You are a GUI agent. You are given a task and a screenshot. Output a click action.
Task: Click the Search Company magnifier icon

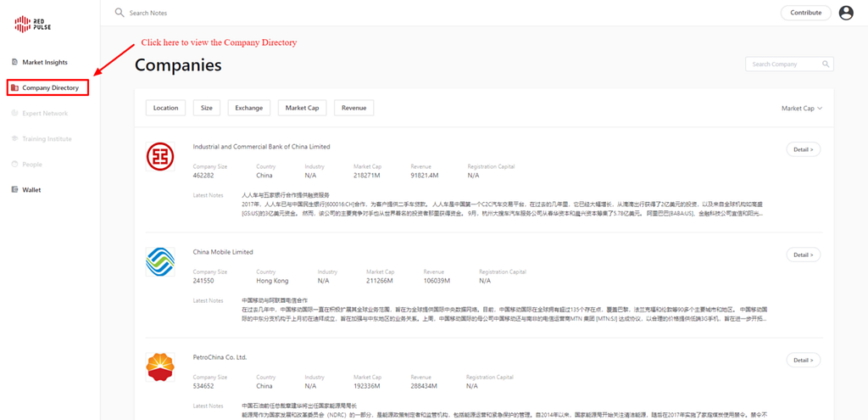tap(826, 64)
